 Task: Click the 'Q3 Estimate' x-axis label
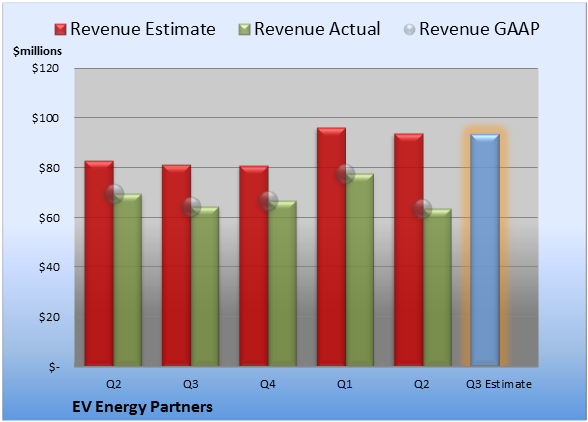click(x=499, y=384)
